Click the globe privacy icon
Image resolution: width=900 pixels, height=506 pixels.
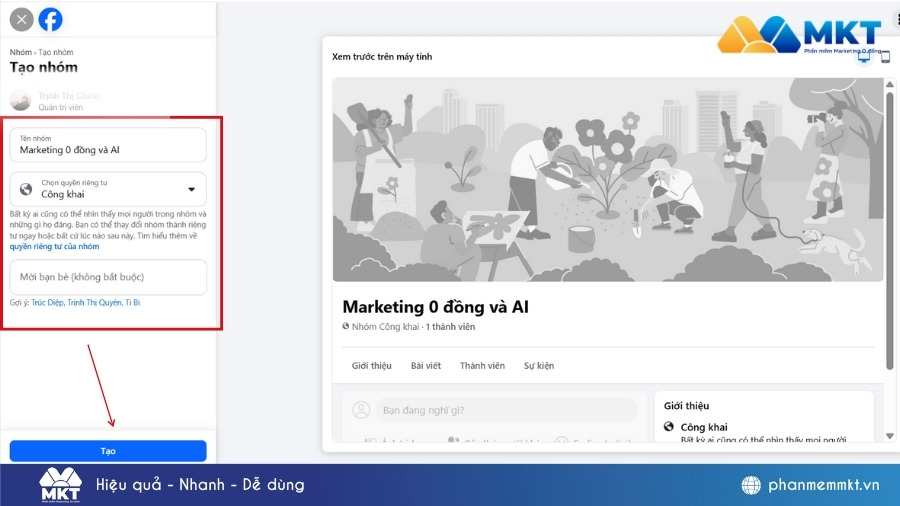pyautogui.click(x=26, y=189)
